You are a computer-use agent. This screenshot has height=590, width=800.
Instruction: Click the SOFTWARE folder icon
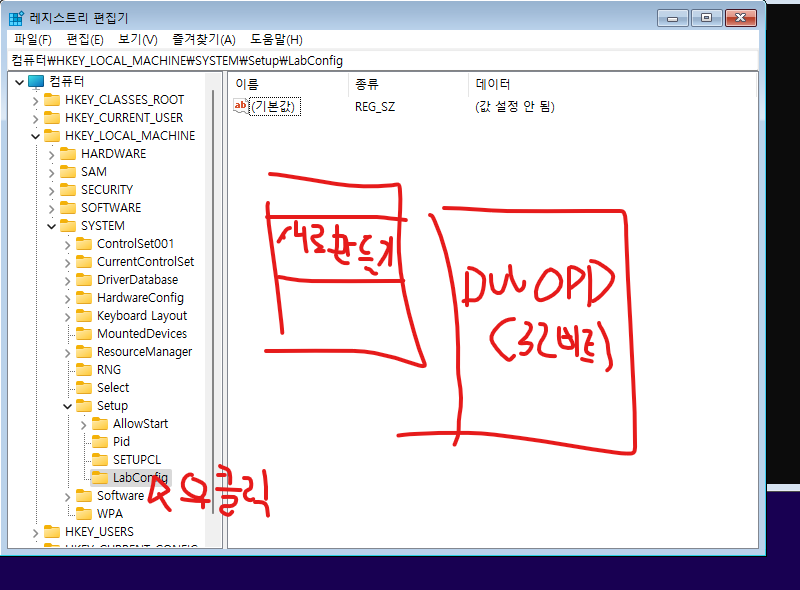68,207
